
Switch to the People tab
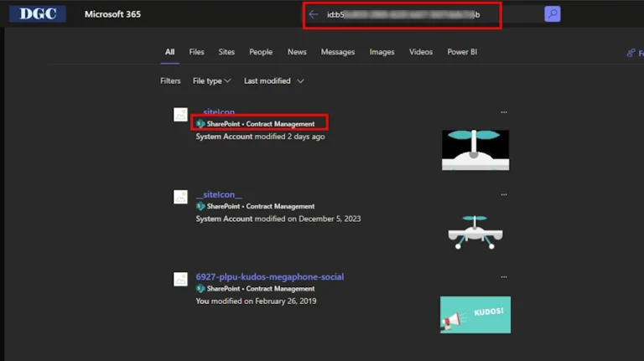(261, 52)
